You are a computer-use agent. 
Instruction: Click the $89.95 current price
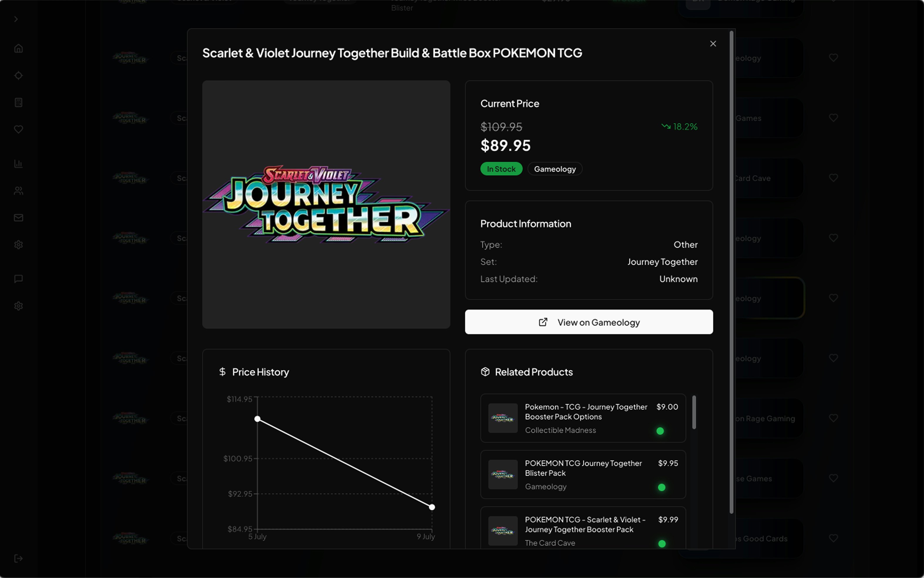505,146
